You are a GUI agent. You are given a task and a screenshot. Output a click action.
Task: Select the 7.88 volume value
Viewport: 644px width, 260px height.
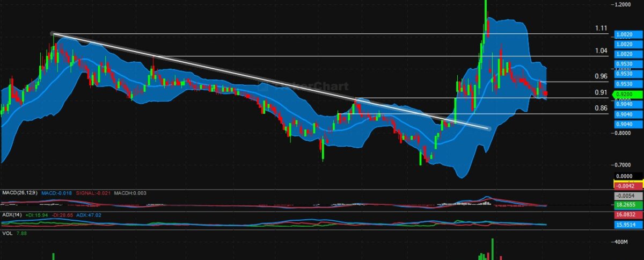23,234
